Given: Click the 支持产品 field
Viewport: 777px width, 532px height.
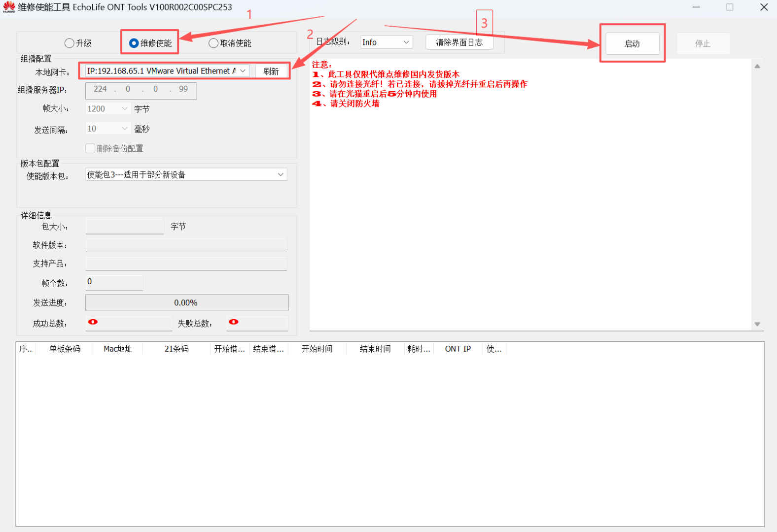Looking at the screenshot, I should pos(186,264).
